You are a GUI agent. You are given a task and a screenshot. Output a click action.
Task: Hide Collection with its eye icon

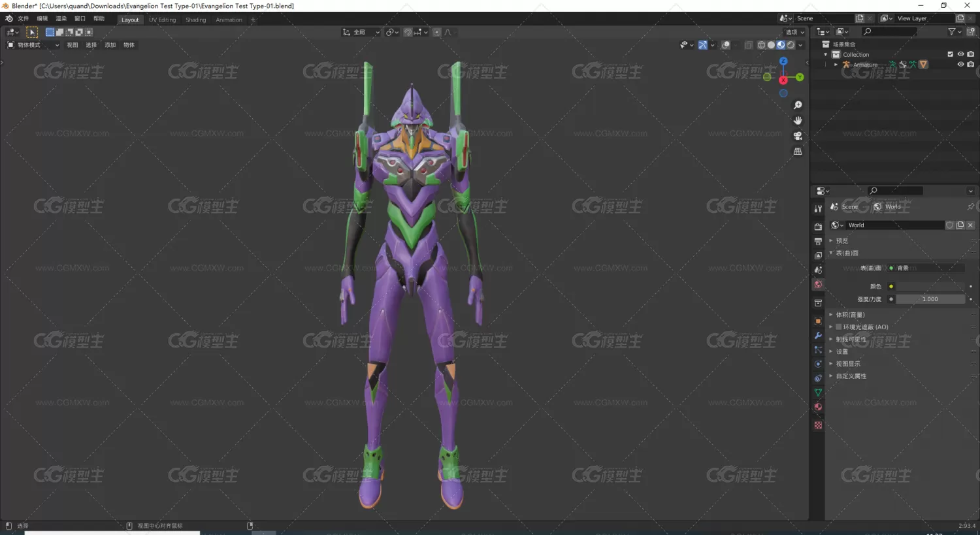960,54
